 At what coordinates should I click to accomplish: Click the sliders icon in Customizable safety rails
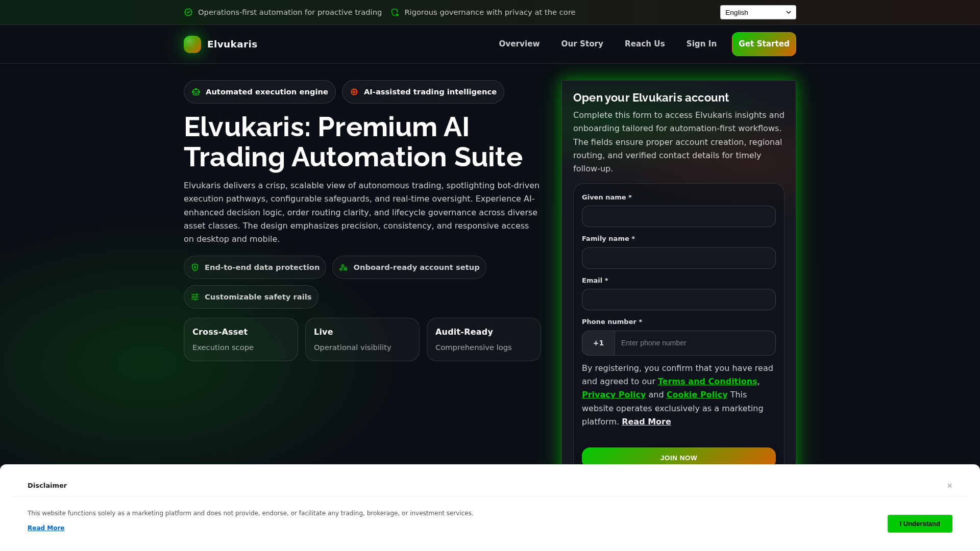click(x=195, y=297)
